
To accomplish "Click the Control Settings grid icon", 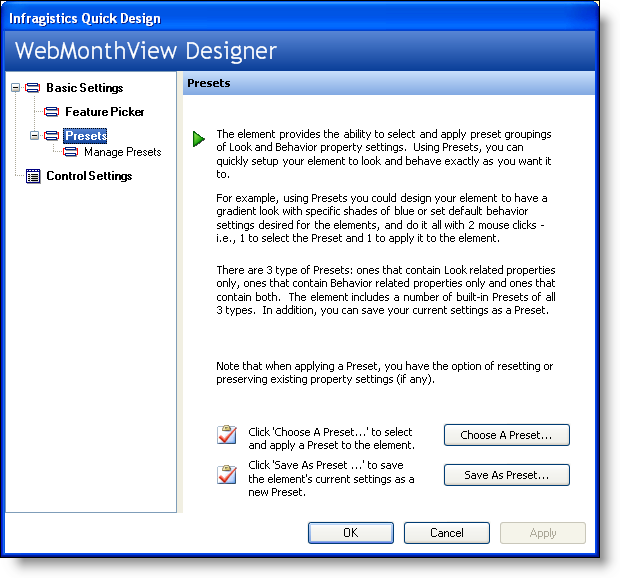I will coord(33,176).
